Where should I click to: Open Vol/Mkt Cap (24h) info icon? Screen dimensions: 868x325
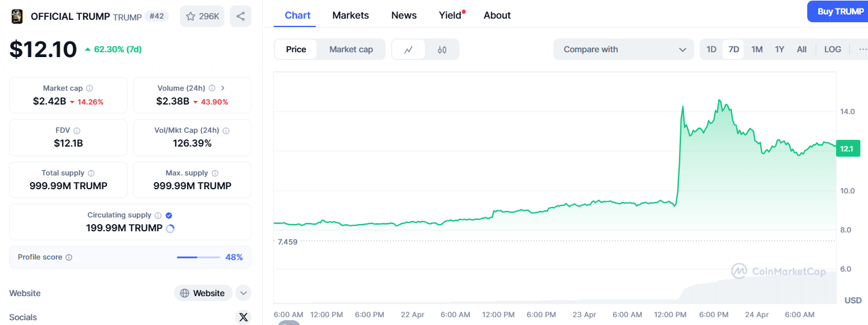pyautogui.click(x=226, y=130)
